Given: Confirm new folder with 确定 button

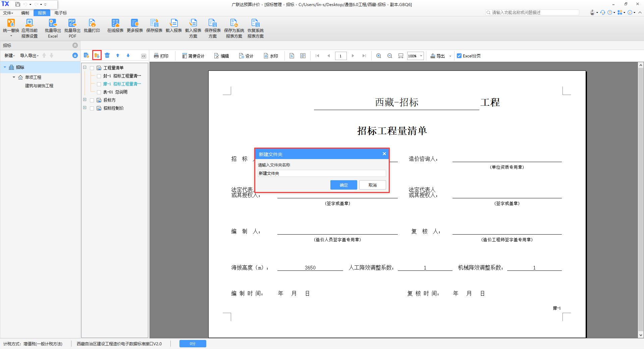Looking at the screenshot, I should (343, 185).
